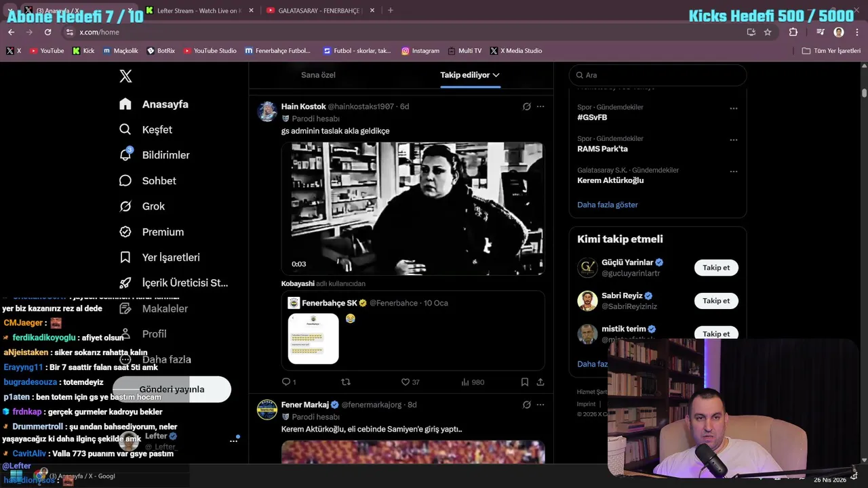Bookmark the Hain Kostok post
This screenshot has height=488, width=868.
pos(524,382)
